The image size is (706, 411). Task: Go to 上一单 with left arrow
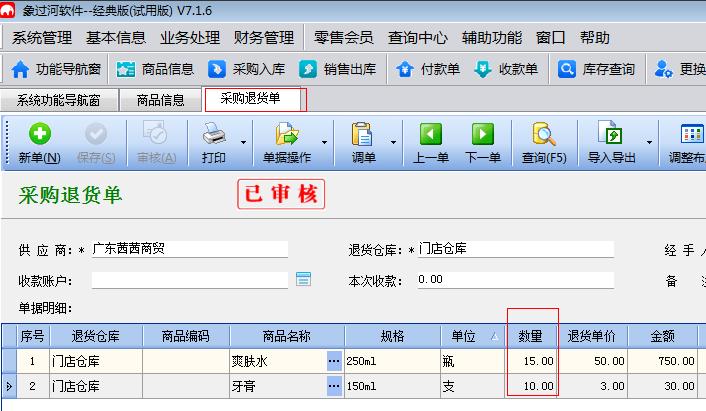pyautogui.click(x=431, y=134)
